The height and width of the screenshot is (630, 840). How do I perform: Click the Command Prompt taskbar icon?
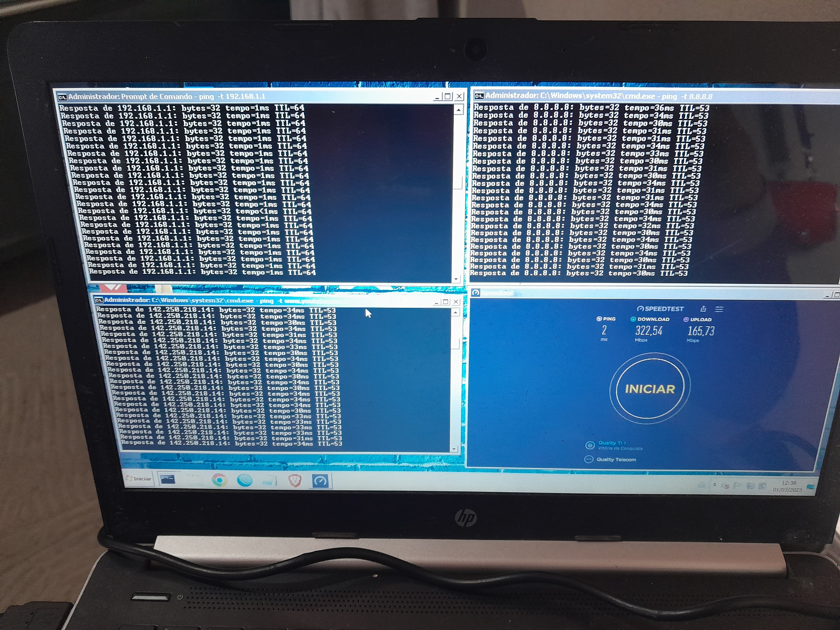(x=167, y=480)
